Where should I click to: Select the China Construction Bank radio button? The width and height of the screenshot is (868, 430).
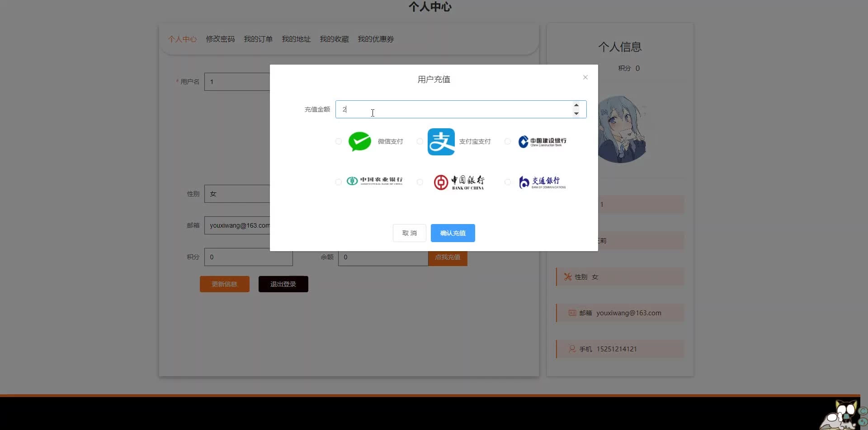click(508, 141)
